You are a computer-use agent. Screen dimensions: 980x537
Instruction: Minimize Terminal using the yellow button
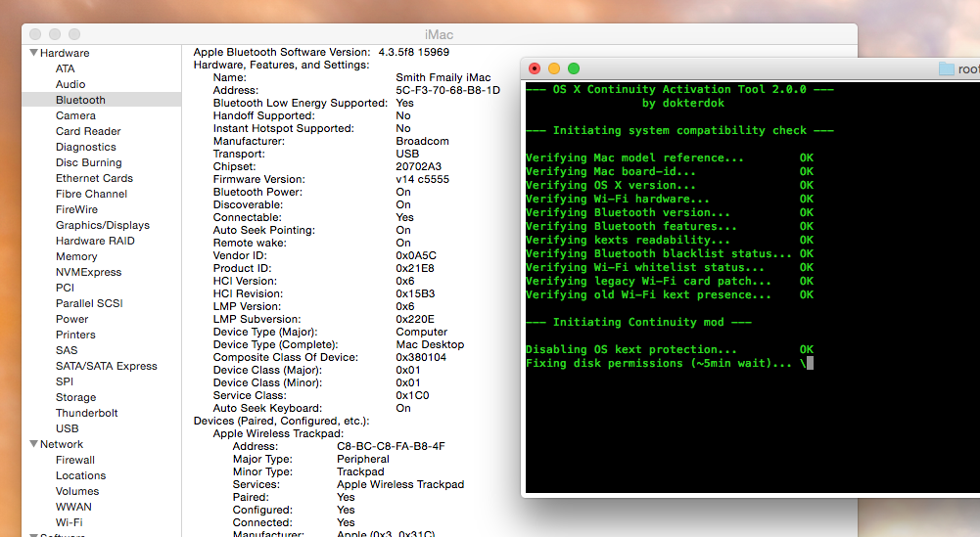554,68
